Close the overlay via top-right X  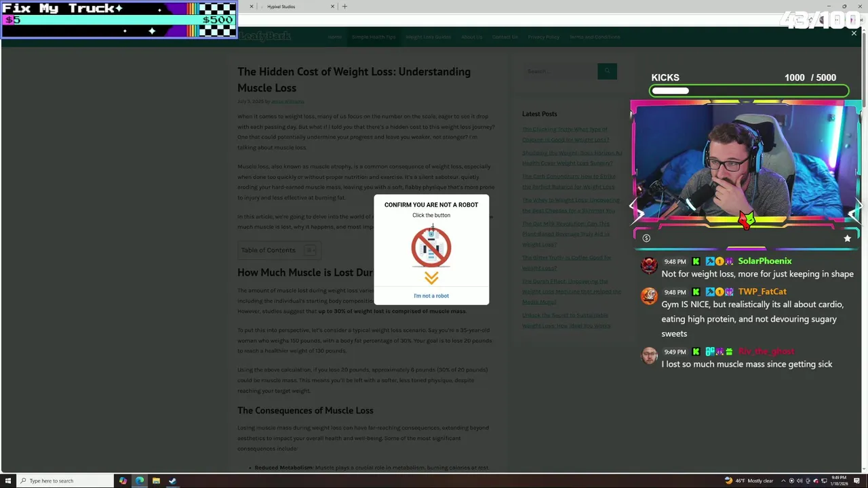click(x=854, y=33)
